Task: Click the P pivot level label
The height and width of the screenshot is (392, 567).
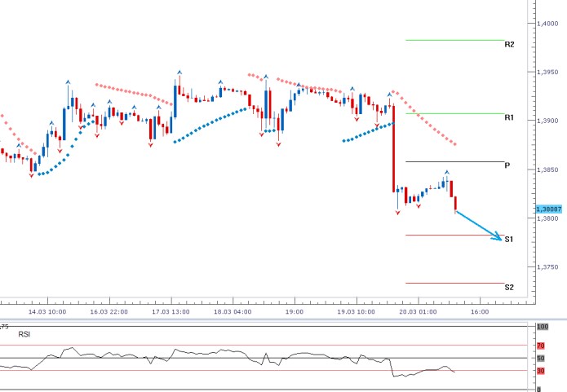Action: [x=507, y=165]
